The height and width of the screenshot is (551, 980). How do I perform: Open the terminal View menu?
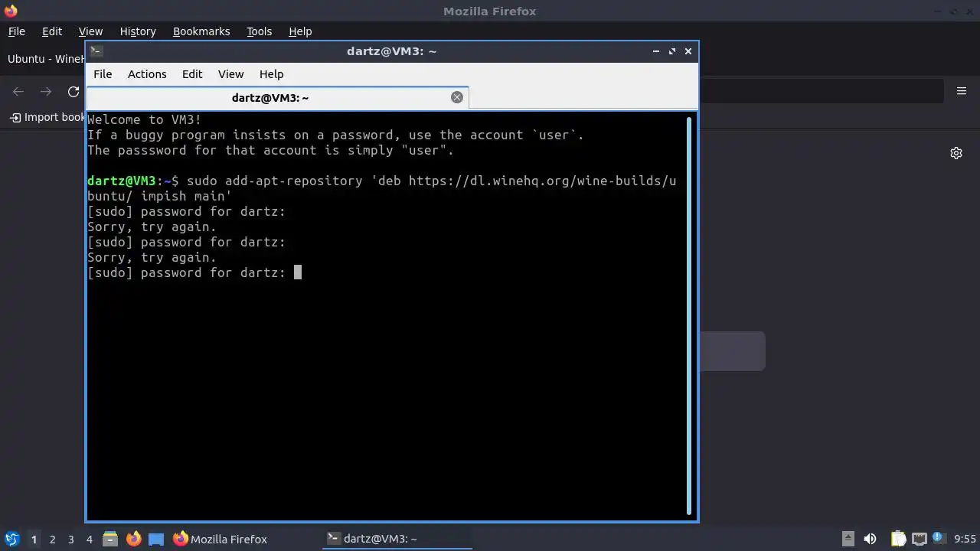tap(230, 74)
